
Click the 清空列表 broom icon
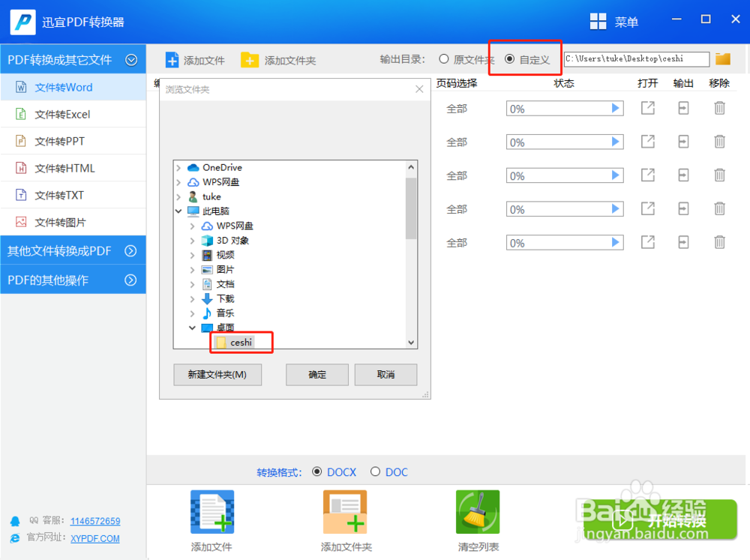point(478,512)
